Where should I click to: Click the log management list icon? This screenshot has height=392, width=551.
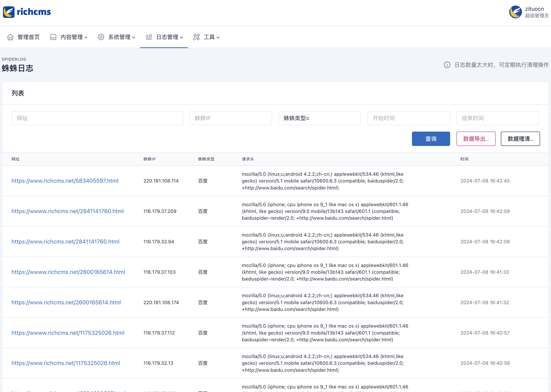[x=149, y=37]
